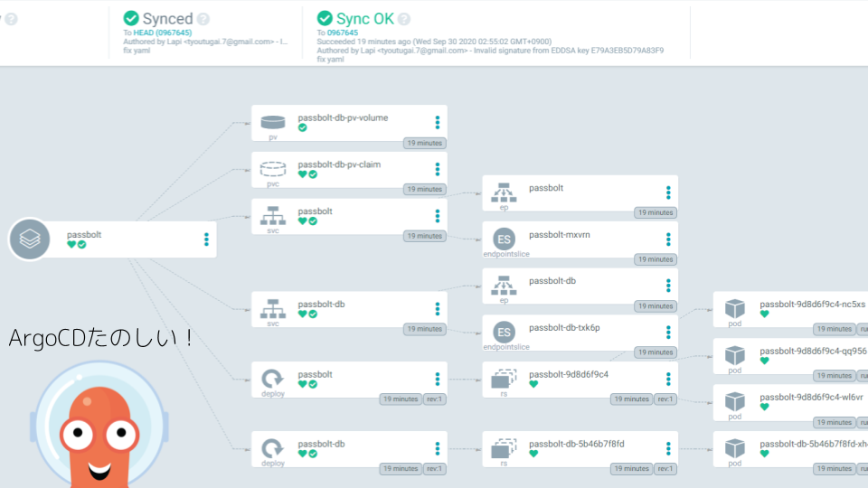This screenshot has width=868, height=488.
Task: Click the passbolt application root icon
Action: tap(29, 239)
